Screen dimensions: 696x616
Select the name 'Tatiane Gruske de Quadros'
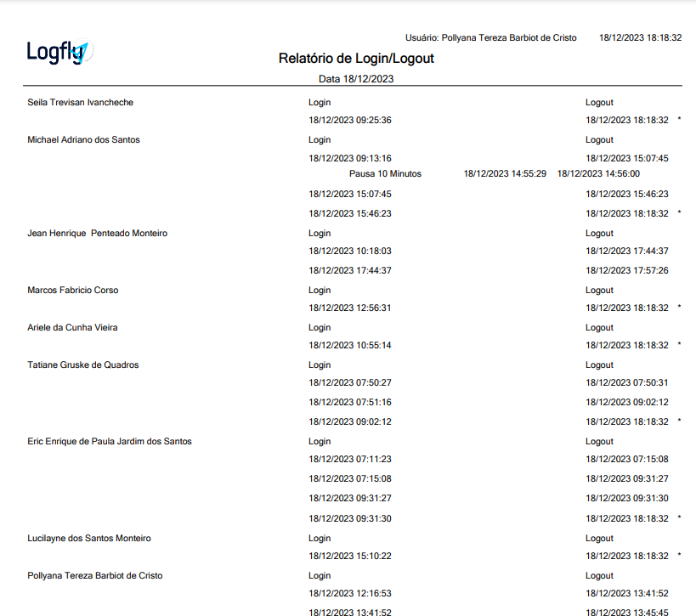(x=83, y=365)
